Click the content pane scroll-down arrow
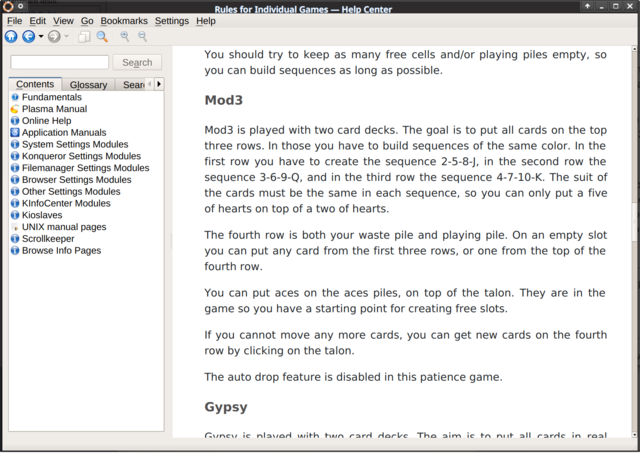This screenshot has width=640, height=453. point(634,435)
